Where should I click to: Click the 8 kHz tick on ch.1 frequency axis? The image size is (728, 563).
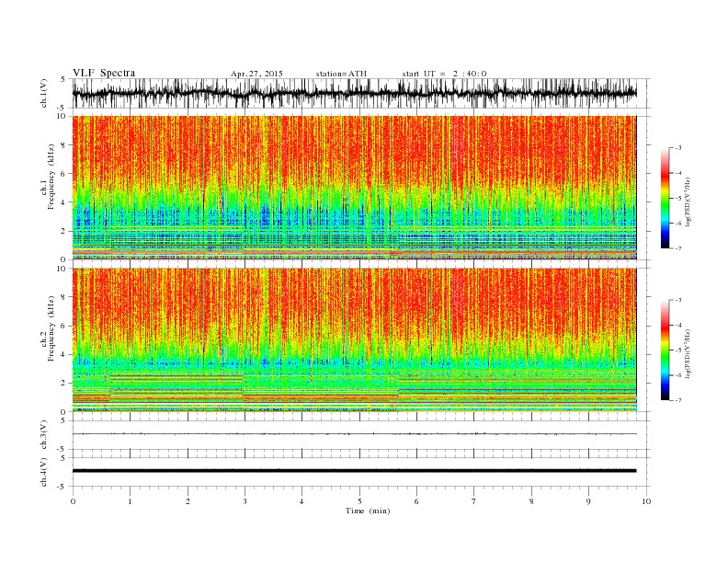(64, 145)
